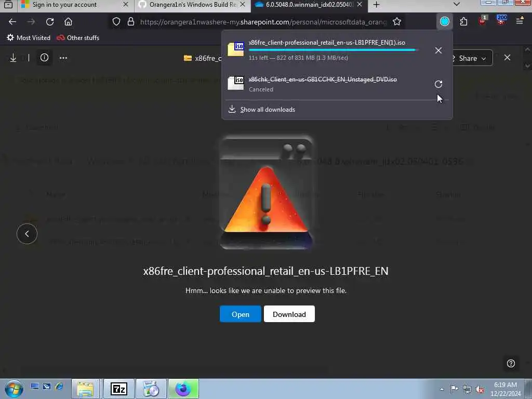Select the 6.0.5048.0.winmain tab

(309, 5)
